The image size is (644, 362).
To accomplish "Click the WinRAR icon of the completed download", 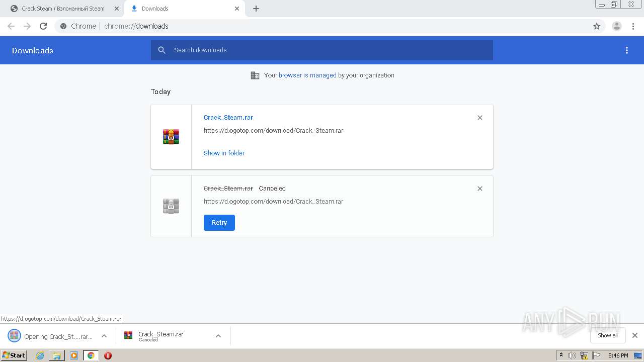I will point(171,137).
